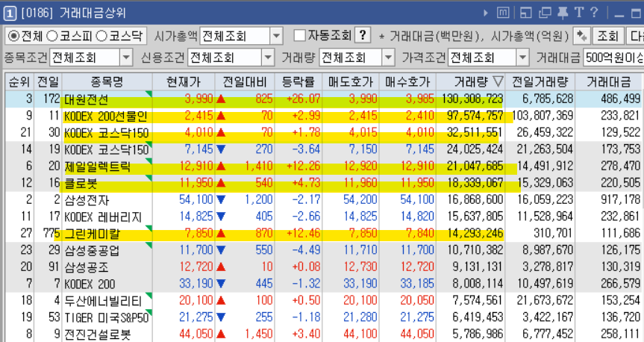Select the 그린케미칼 stock row
This screenshot has height=342, width=644.
click(x=325, y=234)
